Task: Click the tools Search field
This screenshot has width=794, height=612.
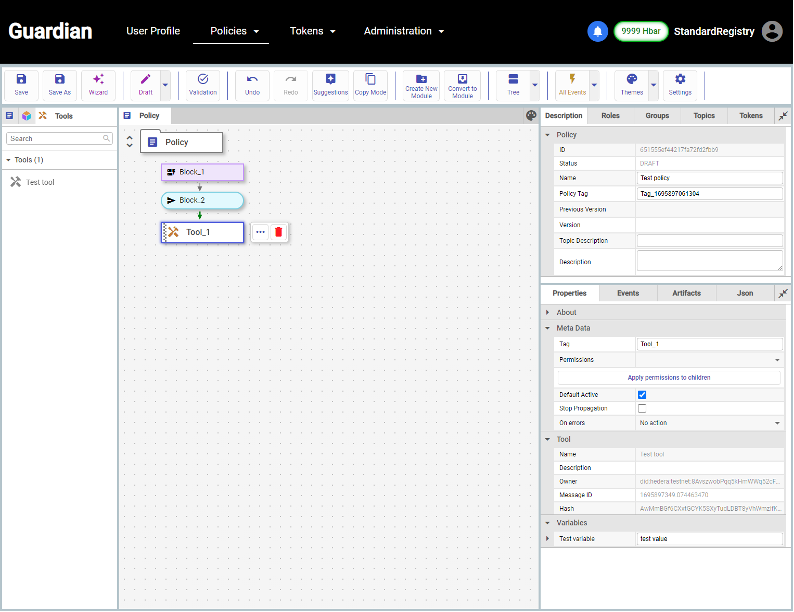Action: [58, 139]
